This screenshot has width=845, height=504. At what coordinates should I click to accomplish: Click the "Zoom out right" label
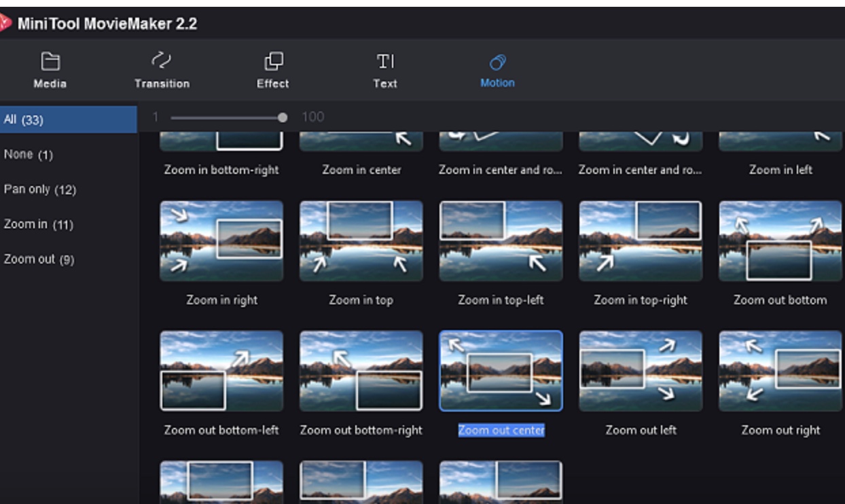coord(780,431)
